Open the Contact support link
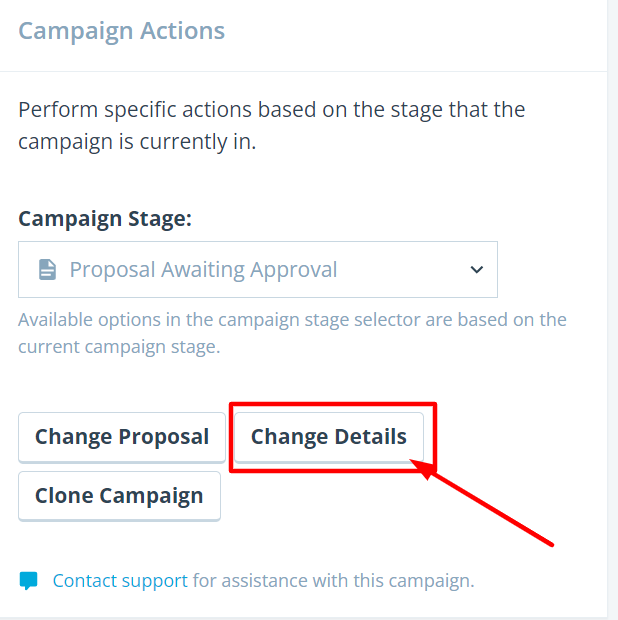Viewport: 618px width, 620px height. [120, 581]
